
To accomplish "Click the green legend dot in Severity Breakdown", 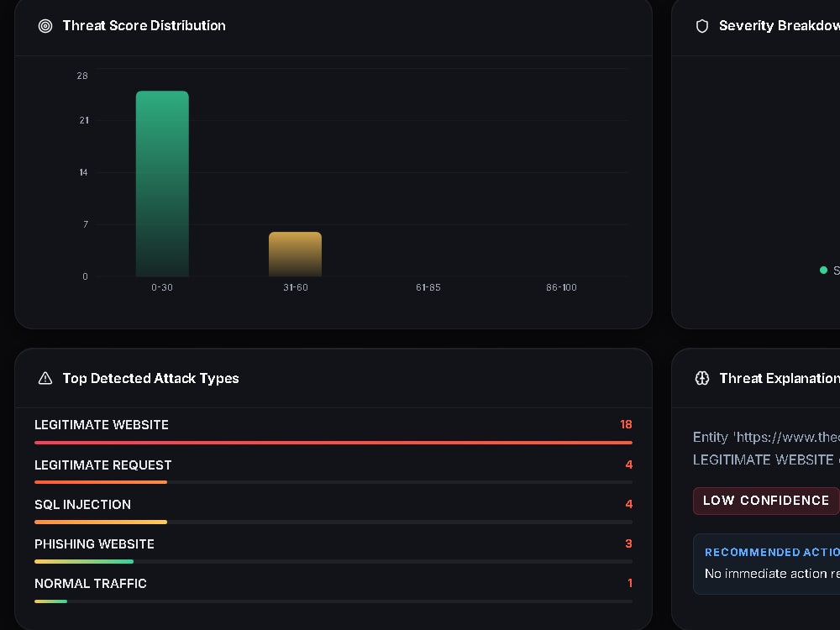I will pos(823,270).
